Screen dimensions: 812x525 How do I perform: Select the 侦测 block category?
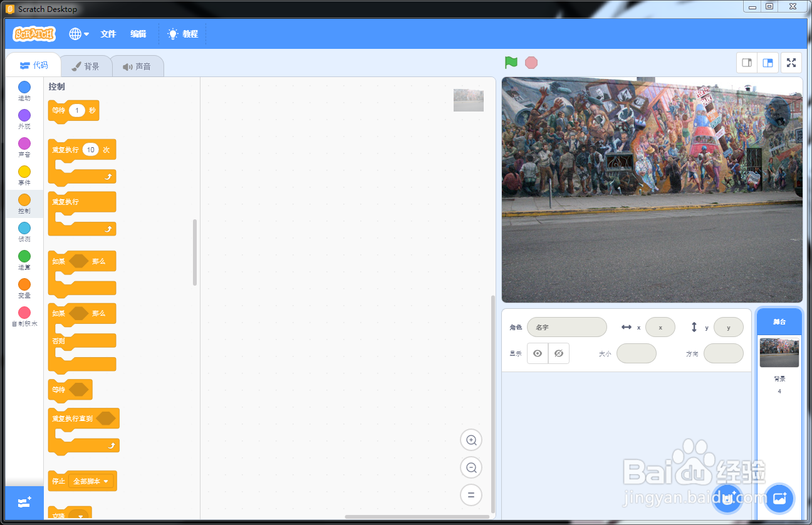click(24, 232)
